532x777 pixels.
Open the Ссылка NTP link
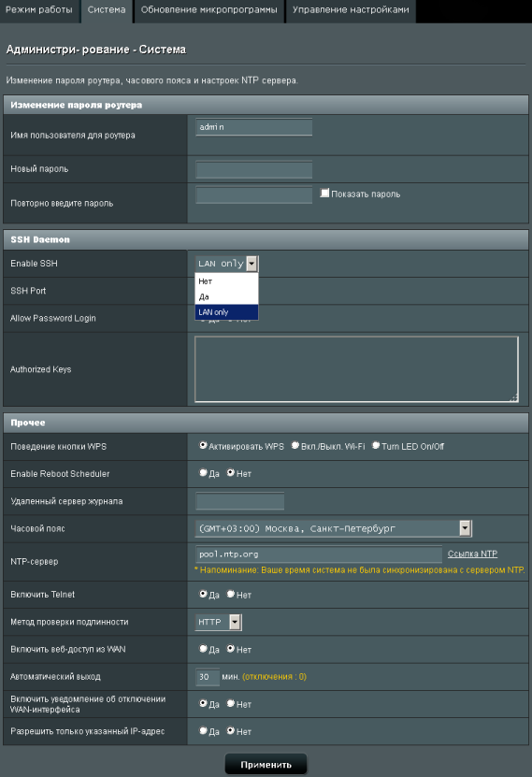point(472,554)
